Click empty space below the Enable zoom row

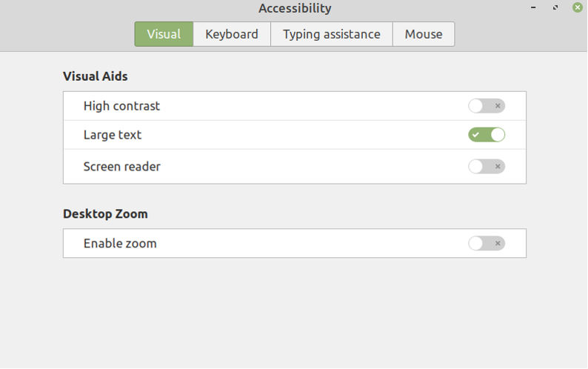point(294,311)
